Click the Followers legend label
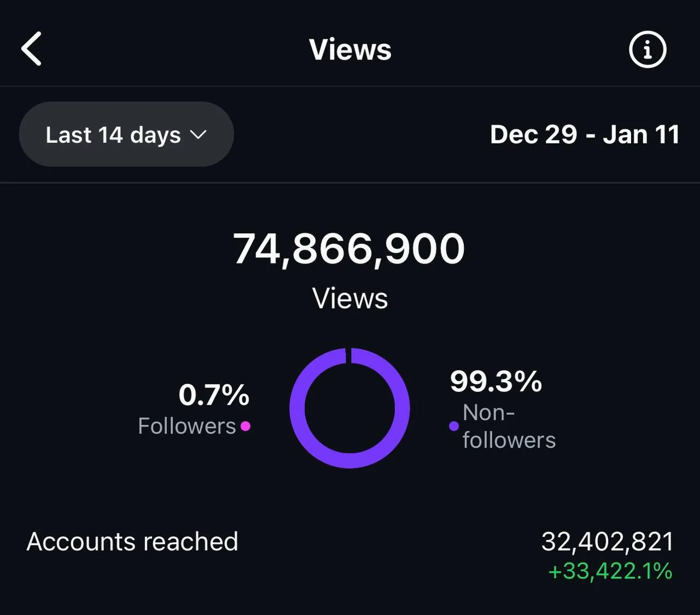Screen dimensions: 700x615 pyautogui.click(x=187, y=426)
